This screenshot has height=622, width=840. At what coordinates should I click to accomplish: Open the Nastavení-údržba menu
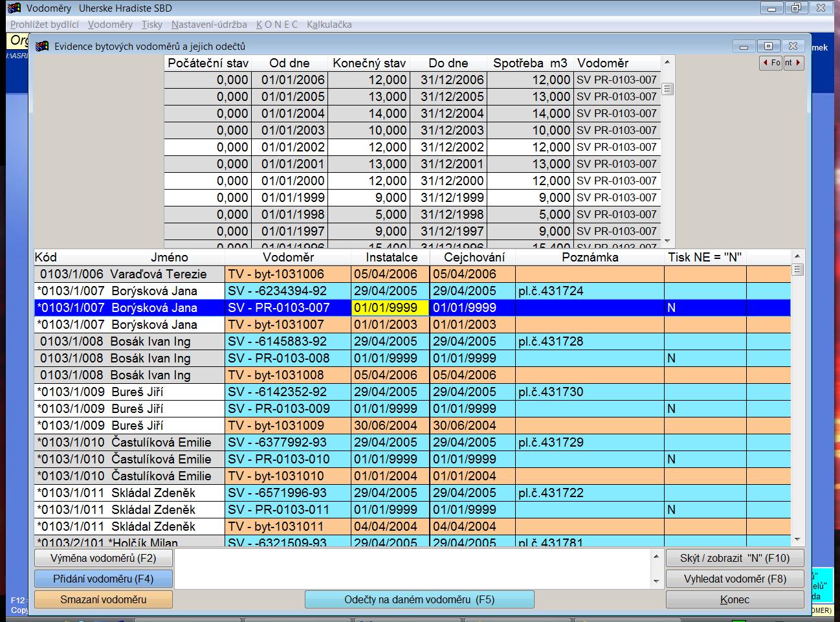[209, 25]
